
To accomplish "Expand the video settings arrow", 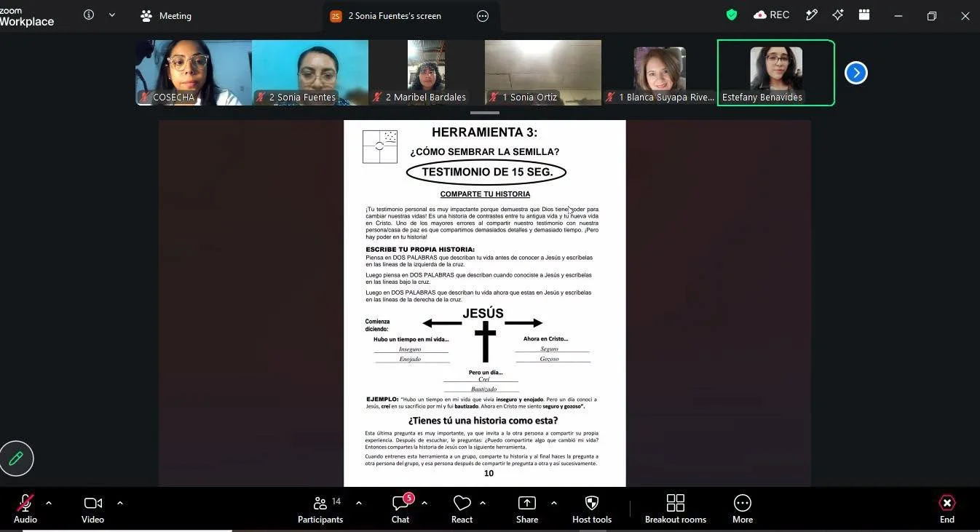I will [120, 503].
